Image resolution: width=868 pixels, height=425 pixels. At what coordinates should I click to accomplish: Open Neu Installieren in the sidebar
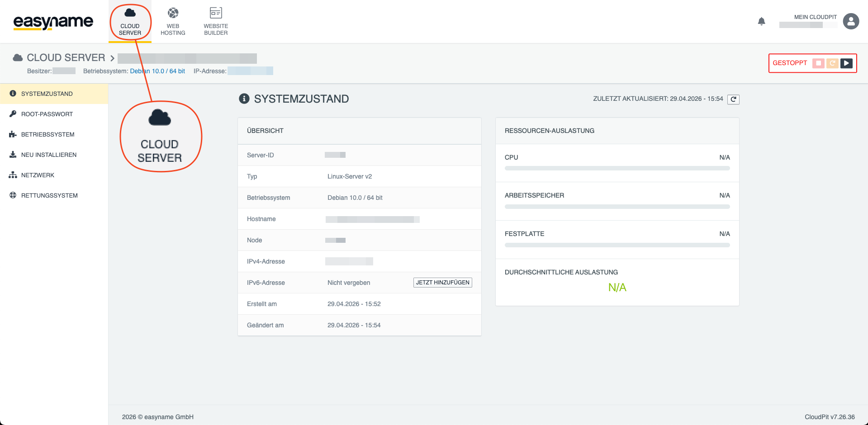click(49, 155)
